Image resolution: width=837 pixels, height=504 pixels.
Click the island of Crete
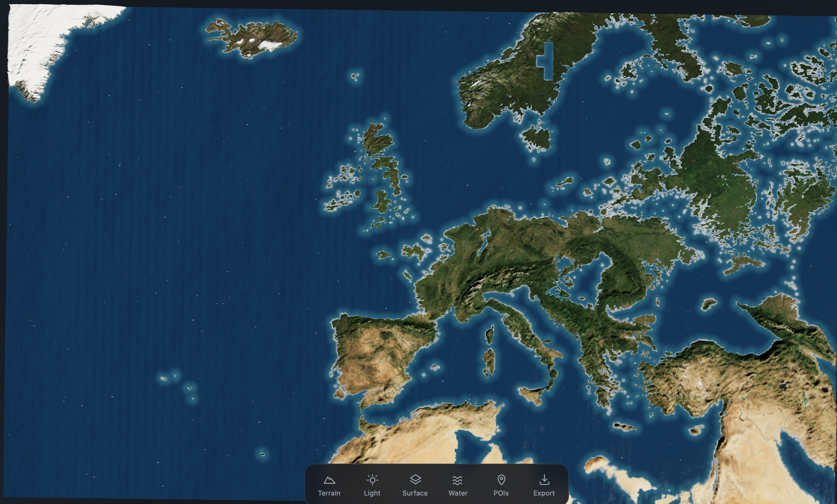click(625, 427)
